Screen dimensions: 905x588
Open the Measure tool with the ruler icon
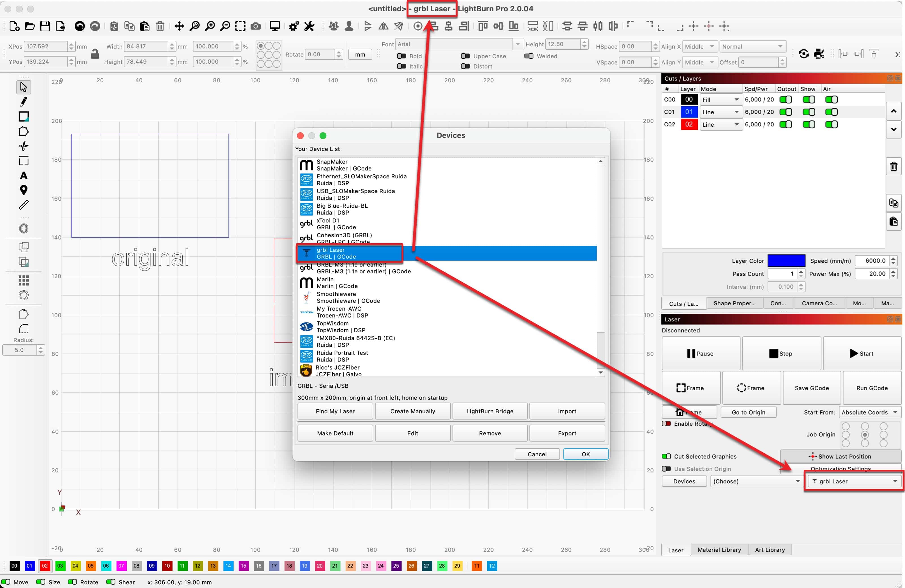coord(23,204)
